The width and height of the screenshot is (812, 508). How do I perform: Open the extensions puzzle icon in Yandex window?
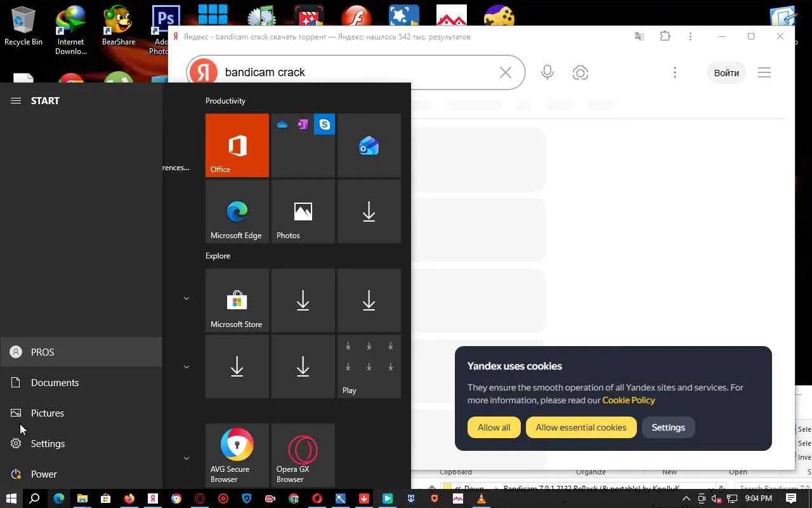coord(665,36)
